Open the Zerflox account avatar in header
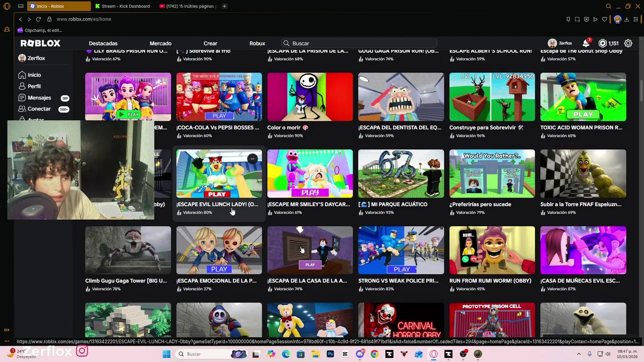Viewport: 644px width, 362px height. [552, 43]
